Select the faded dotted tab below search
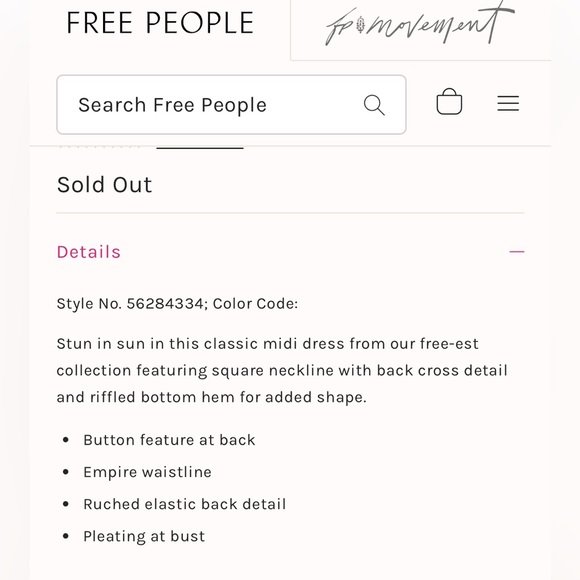 (x=99, y=147)
